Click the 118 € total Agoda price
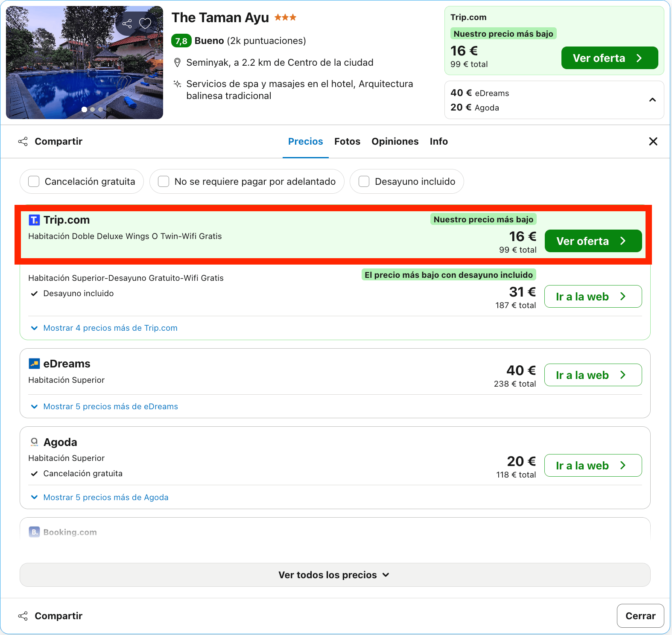Screen dimensions: 672x635 [516, 475]
